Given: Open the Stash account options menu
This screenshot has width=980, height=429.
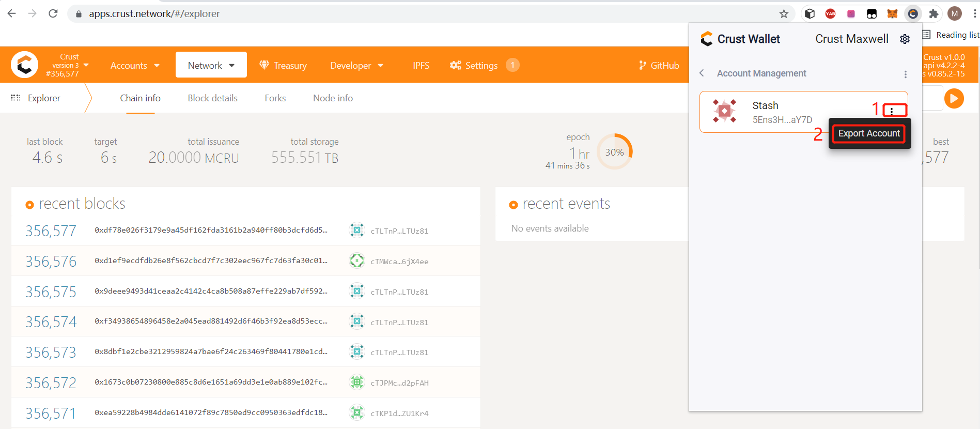Looking at the screenshot, I should 892,111.
